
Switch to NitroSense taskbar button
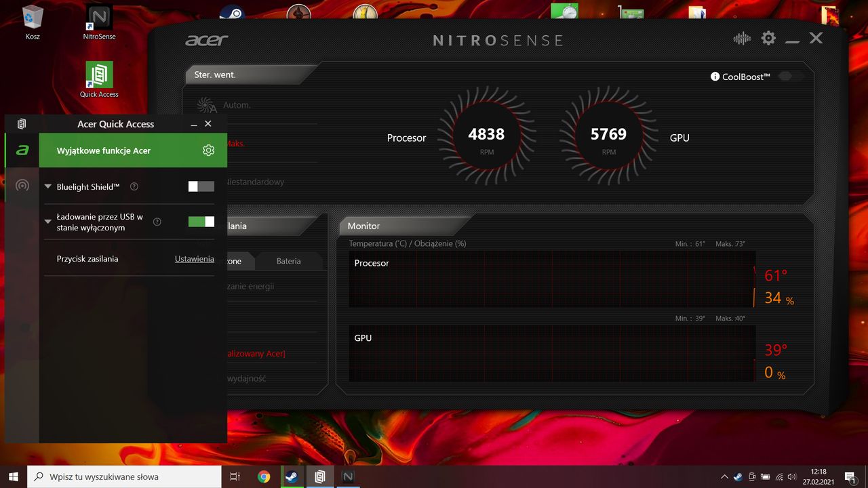coord(348,476)
